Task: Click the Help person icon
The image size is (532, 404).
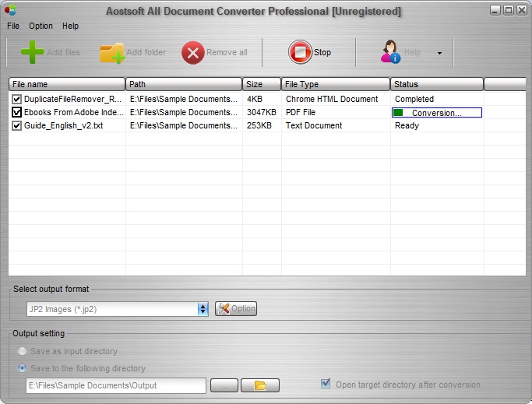Action: [x=390, y=53]
